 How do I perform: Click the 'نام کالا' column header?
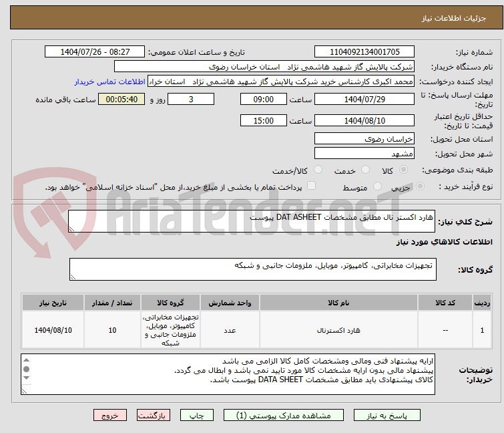pos(338,303)
